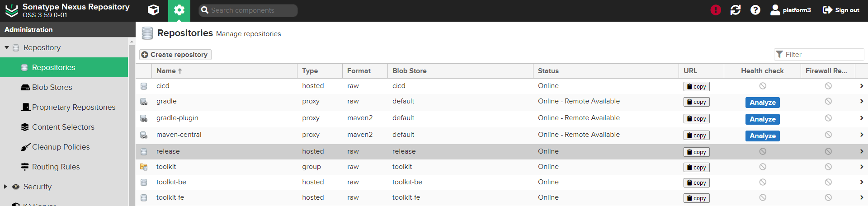The width and height of the screenshot is (868, 206).
Task: Open maven-central row details chevron
Action: [x=861, y=135]
